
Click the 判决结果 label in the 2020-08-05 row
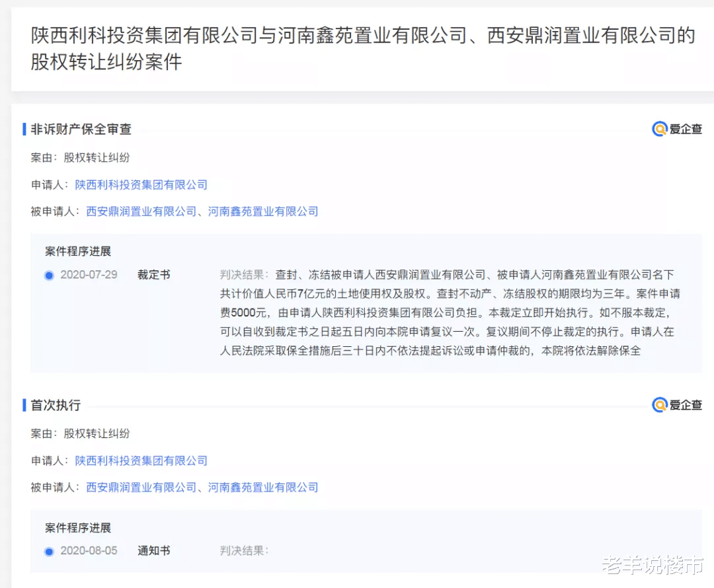244,551
